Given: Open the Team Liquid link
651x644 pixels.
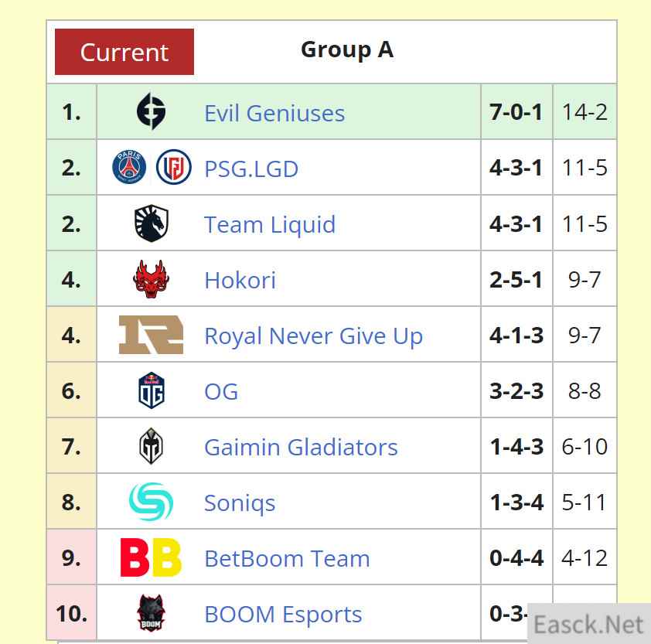Looking at the screenshot, I should (270, 224).
